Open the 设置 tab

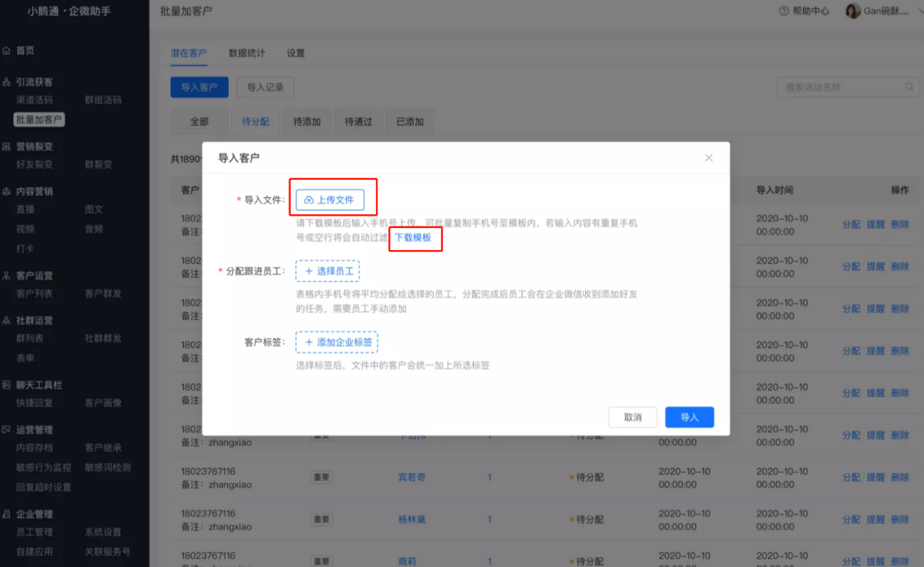click(x=296, y=53)
